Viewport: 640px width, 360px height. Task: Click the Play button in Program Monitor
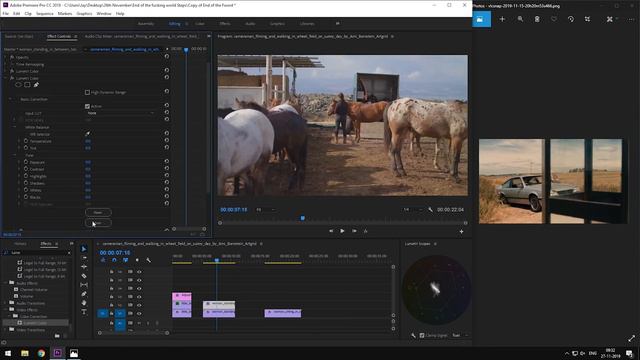[342, 231]
